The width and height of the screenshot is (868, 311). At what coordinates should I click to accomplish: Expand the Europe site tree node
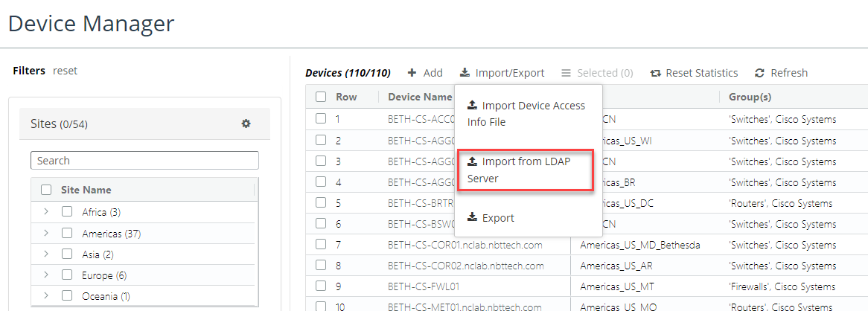(46, 275)
